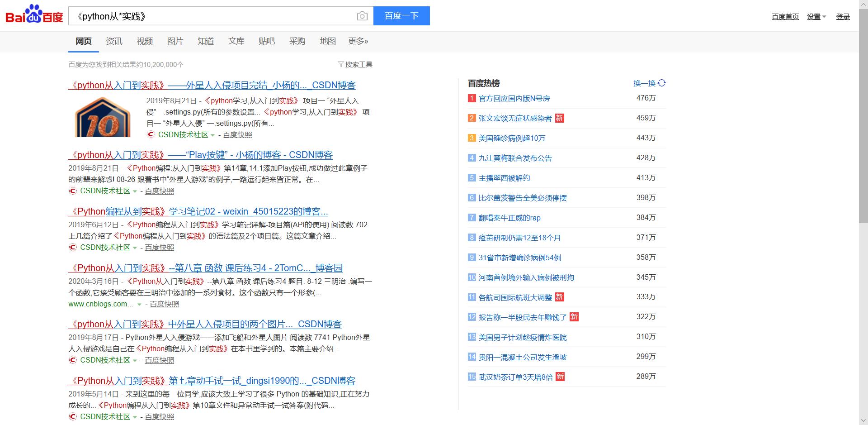Click the filter icon next to 搜索工具

pyautogui.click(x=340, y=64)
